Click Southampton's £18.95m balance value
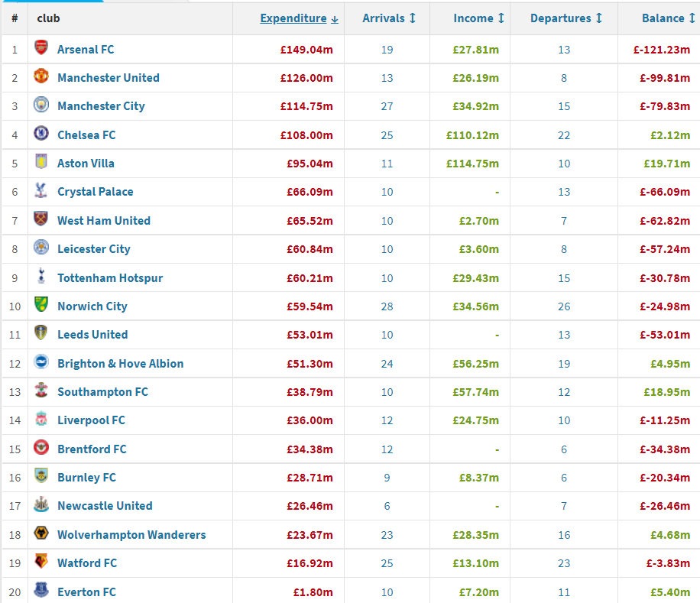Screen dimensions: 700x603 [667, 392]
